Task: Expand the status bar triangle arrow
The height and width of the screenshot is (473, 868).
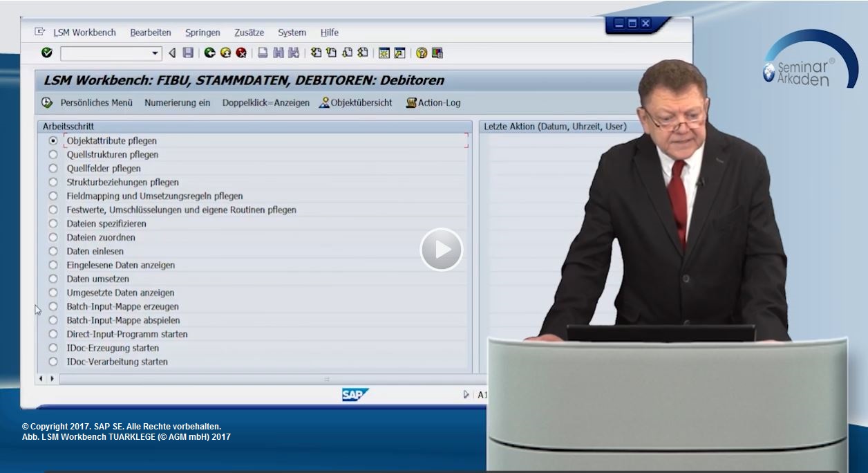Action: [466, 395]
